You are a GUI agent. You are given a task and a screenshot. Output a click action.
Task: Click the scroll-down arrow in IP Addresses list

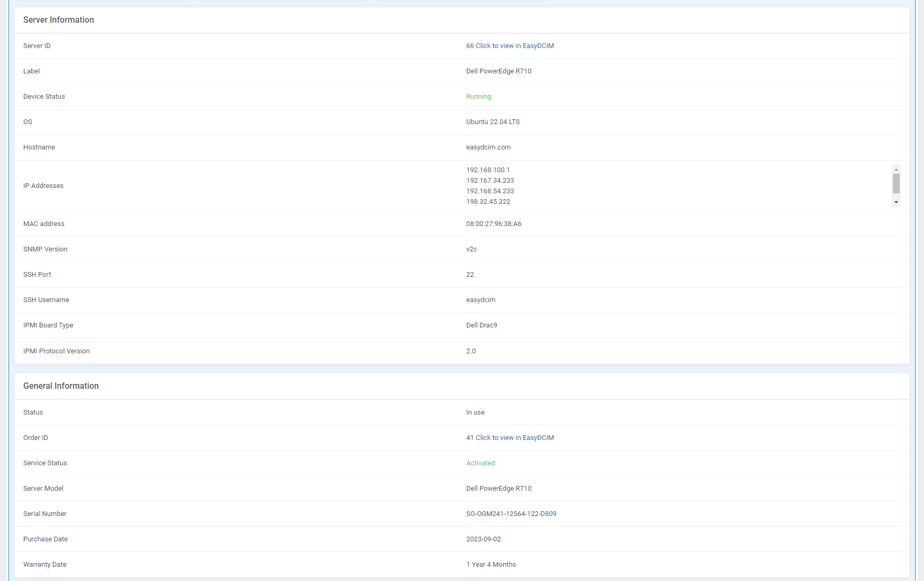click(896, 202)
